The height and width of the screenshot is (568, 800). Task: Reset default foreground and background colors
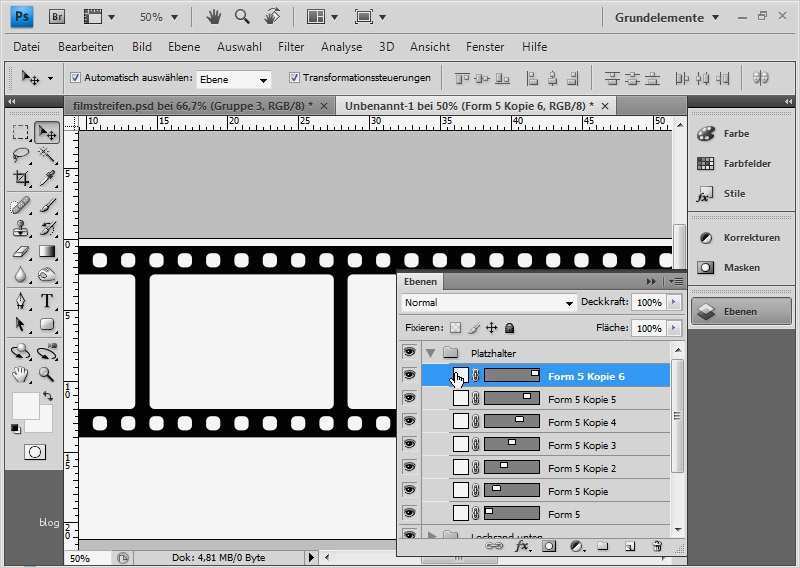[x=15, y=428]
